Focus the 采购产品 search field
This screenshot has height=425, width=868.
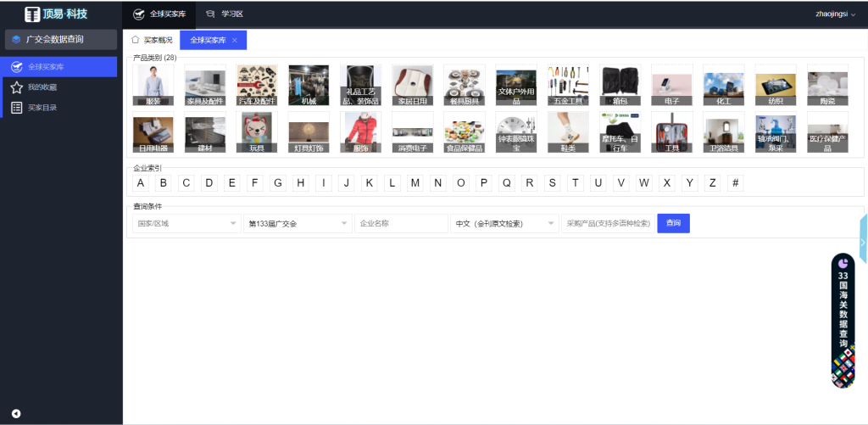click(x=608, y=224)
